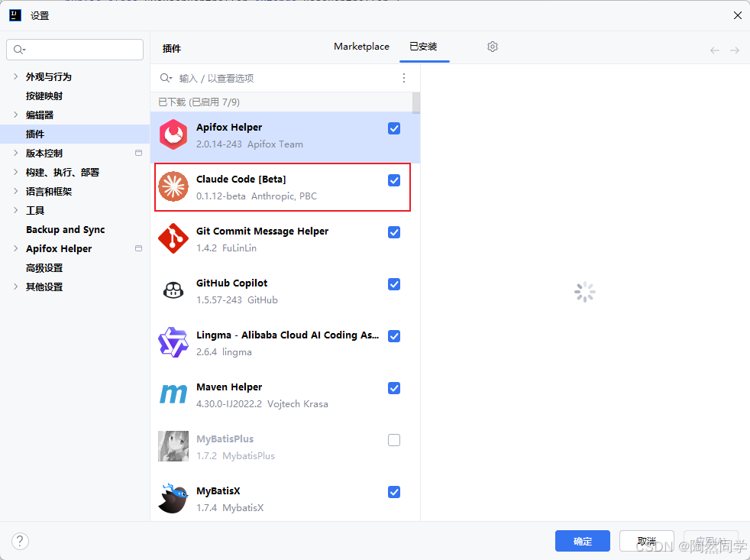Select the GitHub Copilot plugin name
Viewport: 750px width, 560px height.
click(232, 283)
